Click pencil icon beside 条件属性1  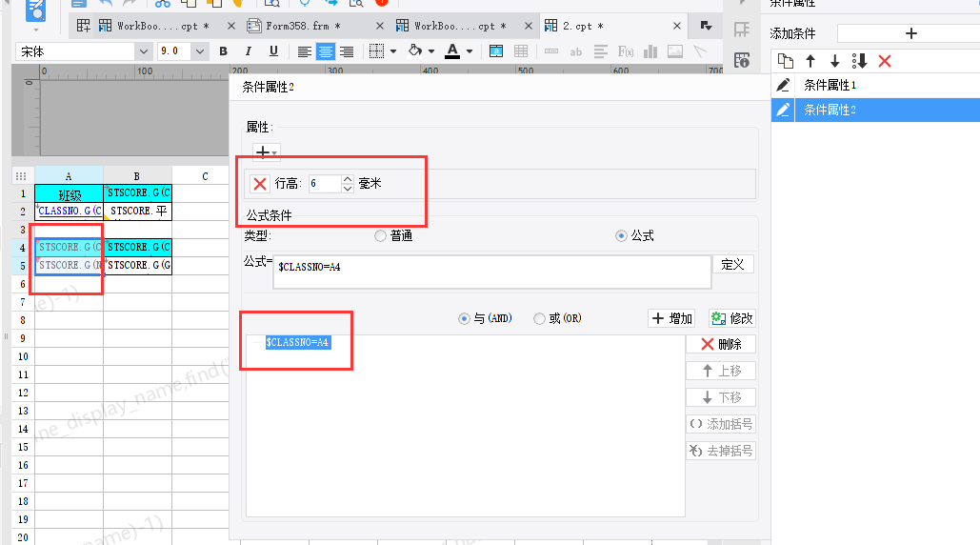click(783, 85)
